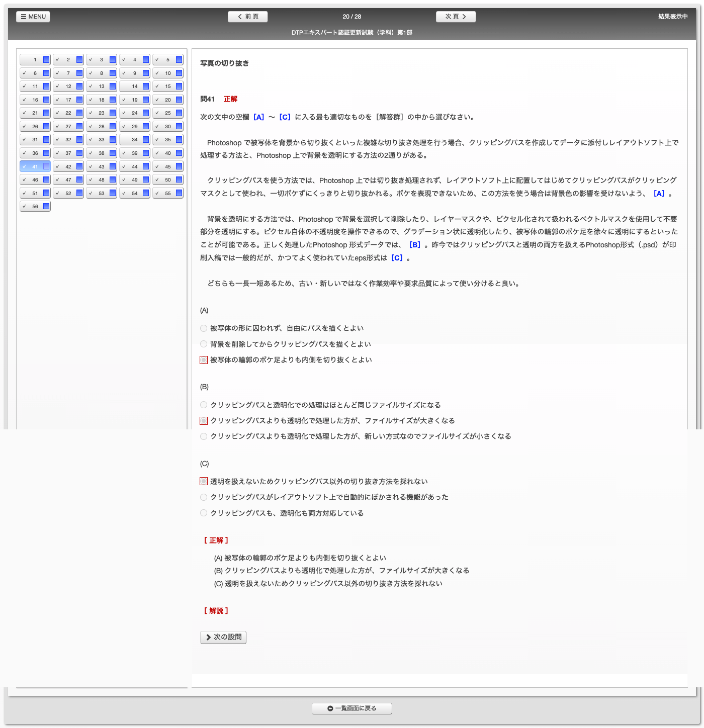This screenshot has height=728, width=704.
Task: Choose radio クリッピングパスと透明化での処理はほとんど同じファイルサイズになる
Action: point(204,405)
